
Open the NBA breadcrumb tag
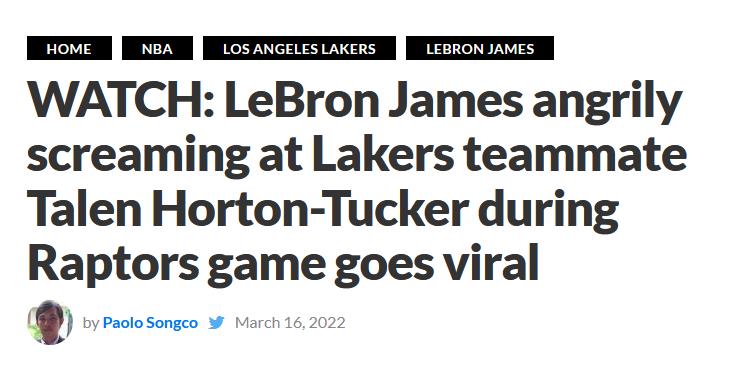point(157,48)
